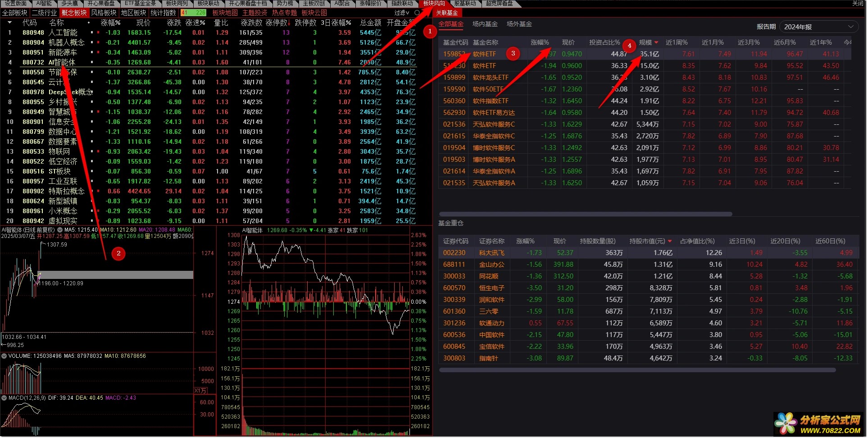Image resolution: width=868 pixels, height=438 pixels.
Task: Click the holdings list horizontal scrollbar
Action: (637, 370)
